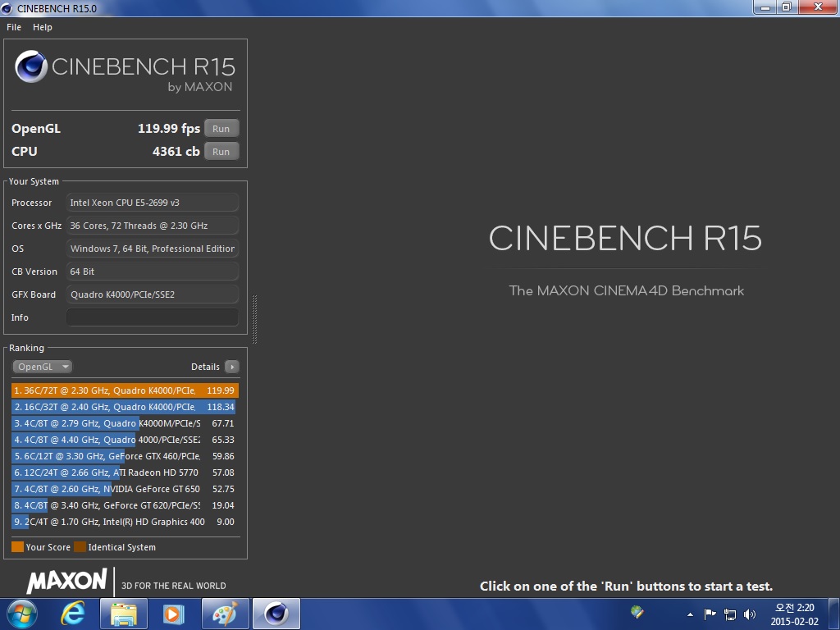Click the Cinebench taskbar button
Image resolution: width=840 pixels, height=630 pixels.
tap(276, 614)
